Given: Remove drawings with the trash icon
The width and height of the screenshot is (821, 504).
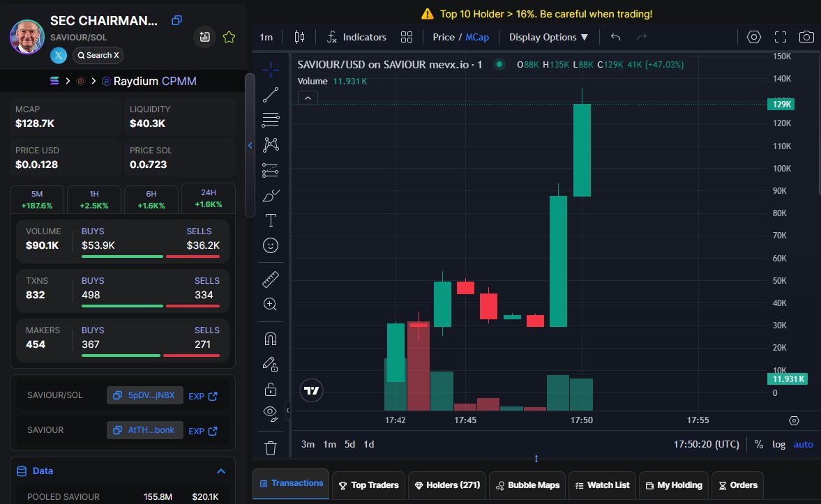Looking at the screenshot, I should 271,448.
